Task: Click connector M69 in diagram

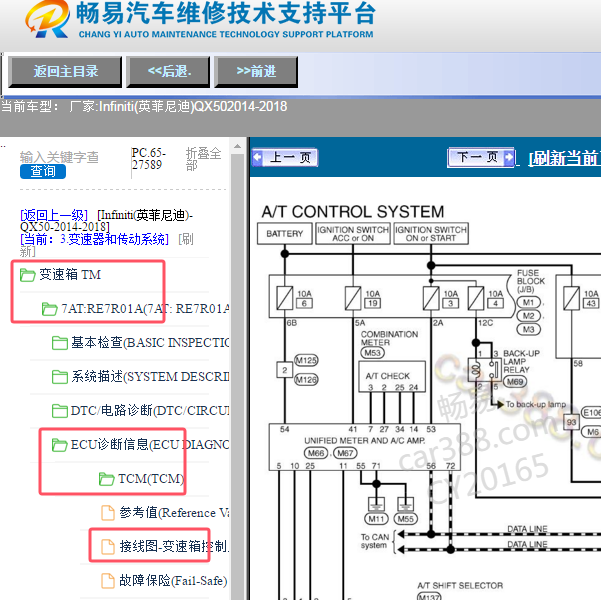Action: point(516,382)
